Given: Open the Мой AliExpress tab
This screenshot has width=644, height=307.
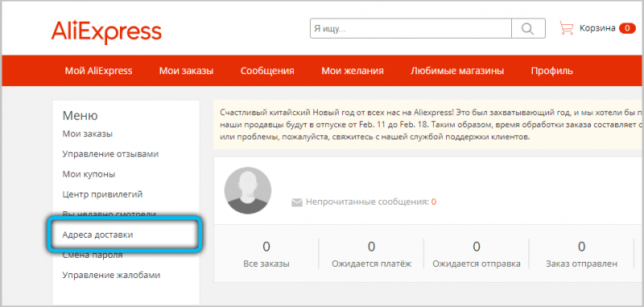Looking at the screenshot, I should pos(98,71).
